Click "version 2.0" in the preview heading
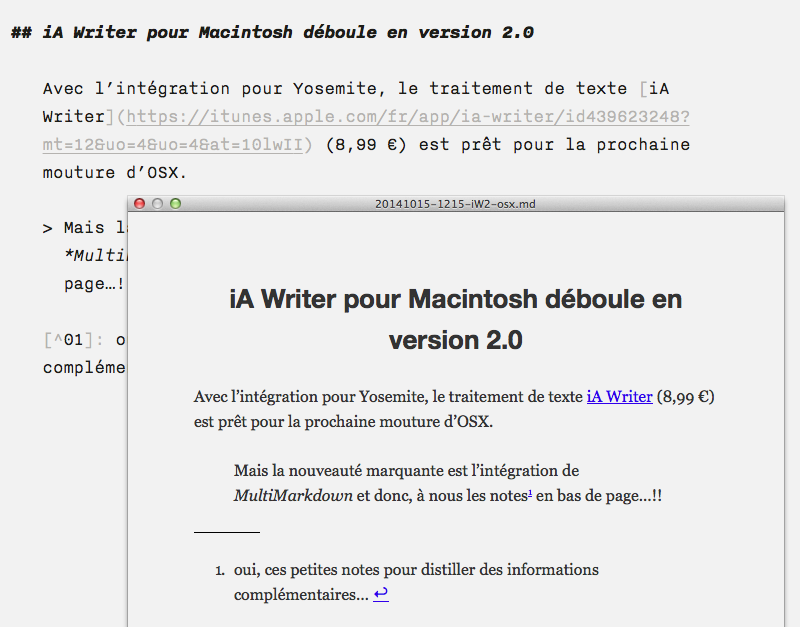 [456, 340]
